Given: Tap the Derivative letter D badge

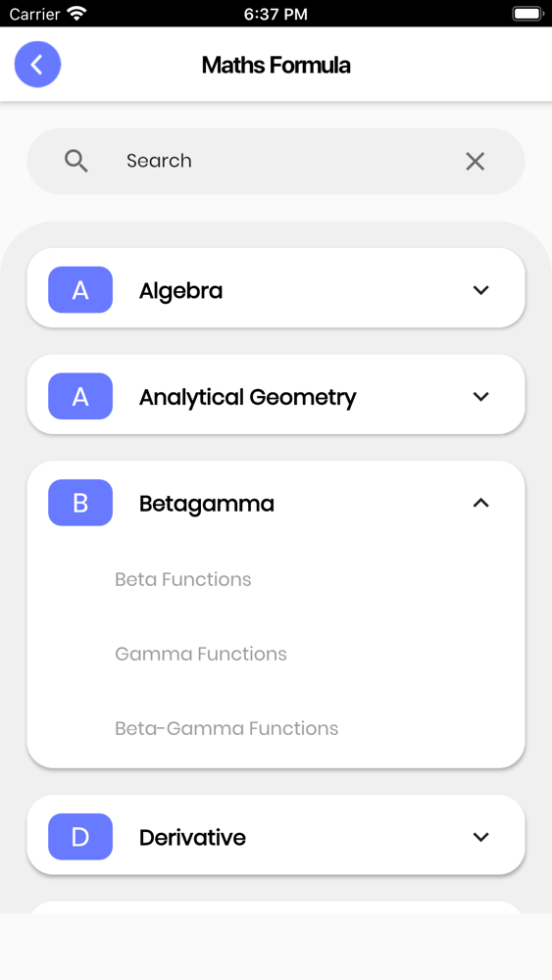Looking at the screenshot, I should 80,837.
